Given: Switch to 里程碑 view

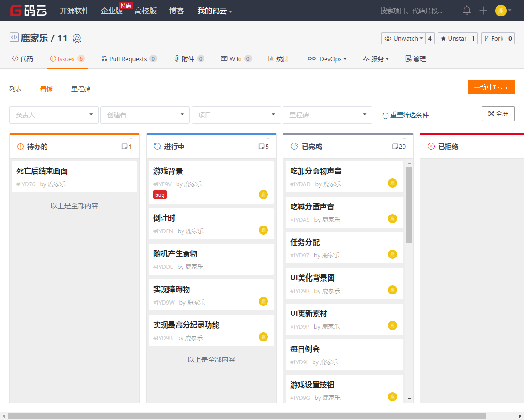Looking at the screenshot, I should [80, 89].
